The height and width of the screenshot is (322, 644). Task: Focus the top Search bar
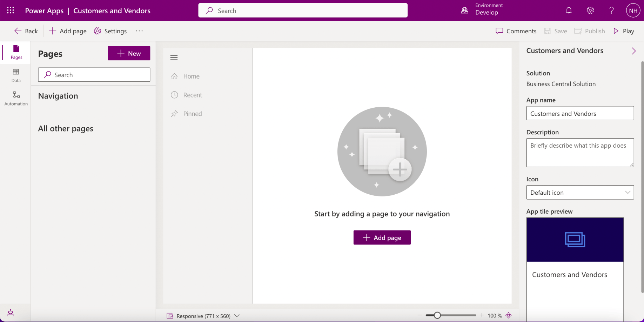[303, 11]
